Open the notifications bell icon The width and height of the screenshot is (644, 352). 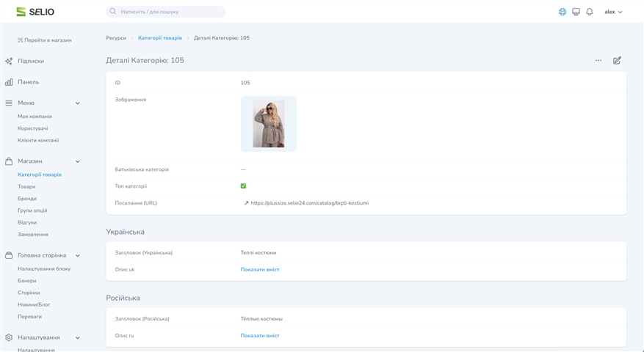click(x=589, y=12)
